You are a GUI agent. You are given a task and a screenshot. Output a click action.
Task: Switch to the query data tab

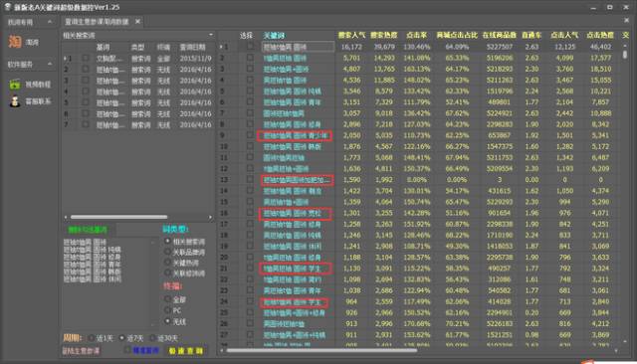point(97,22)
